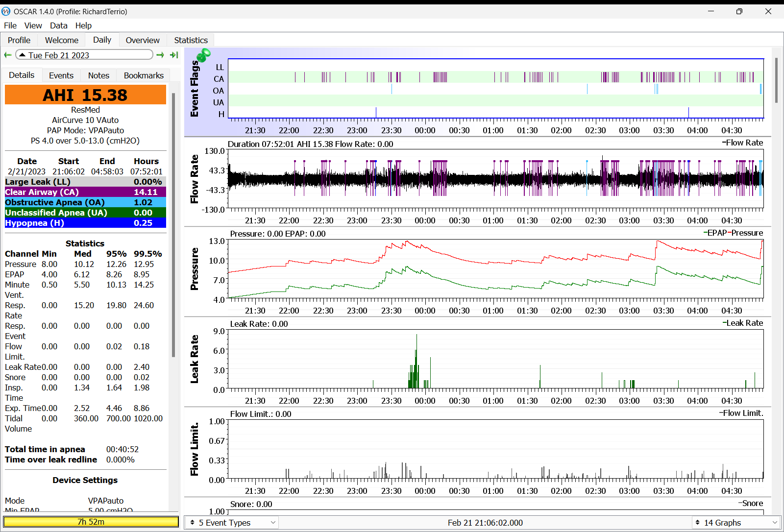Click the AirCurve 10 VAuto device name
Image resolution: width=784 pixels, height=532 pixels.
point(85,120)
